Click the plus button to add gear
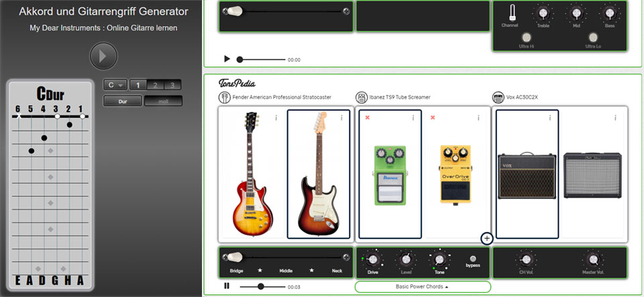644x297 pixels. 487,238
